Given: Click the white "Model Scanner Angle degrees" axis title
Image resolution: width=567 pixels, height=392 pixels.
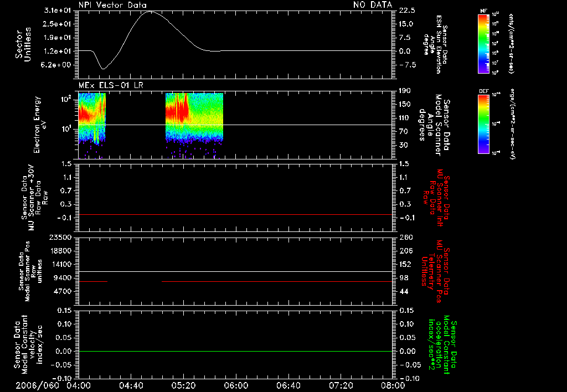Looking at the screenshot, I should tap(434, 125).
